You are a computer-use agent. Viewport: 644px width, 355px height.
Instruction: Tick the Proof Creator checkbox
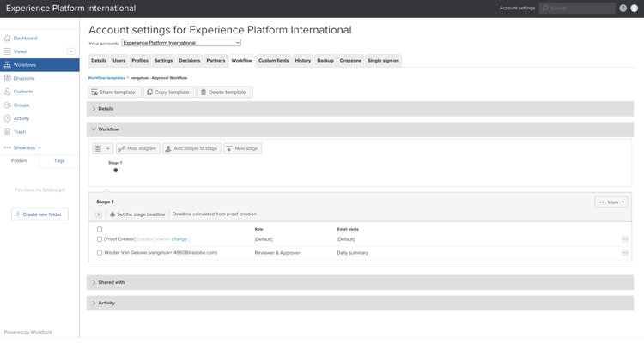pyautogui.click(x=100, y=239)
